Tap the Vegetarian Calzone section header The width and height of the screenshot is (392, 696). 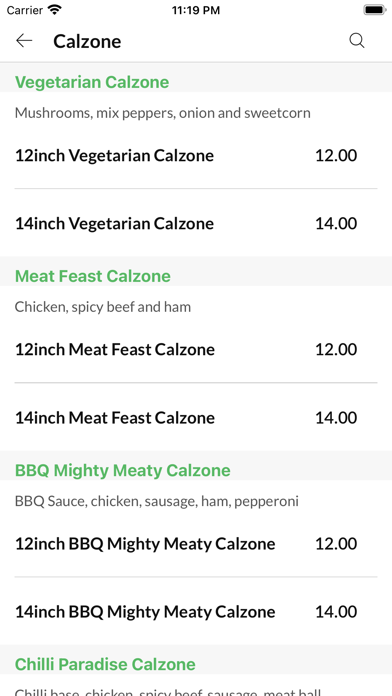(92, 82)
